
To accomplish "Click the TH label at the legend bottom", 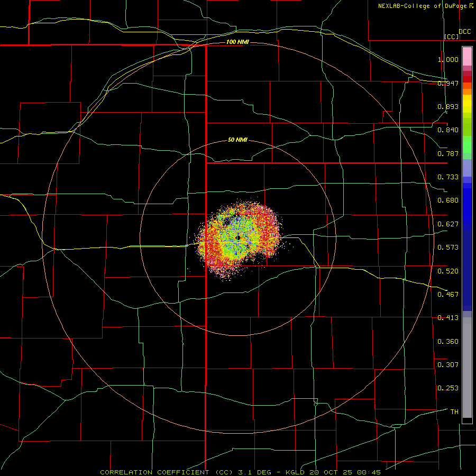I will [x=454, y=412].
